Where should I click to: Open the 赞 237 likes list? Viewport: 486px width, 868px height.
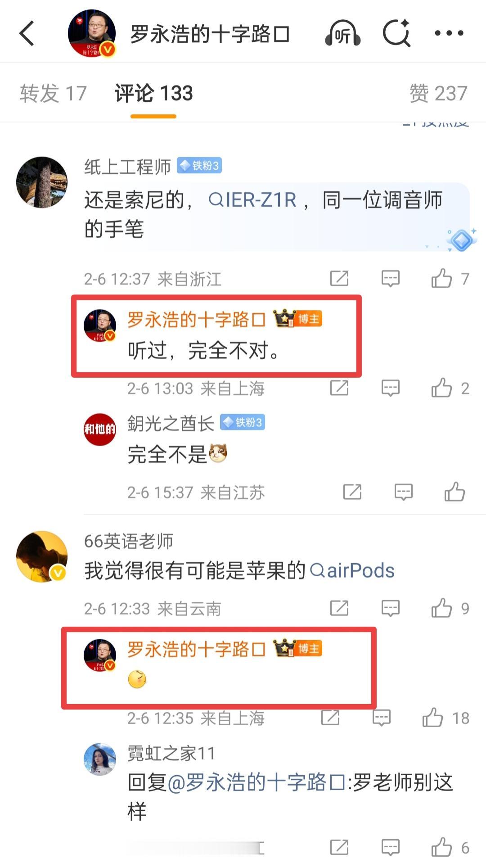tap(438, 94)
